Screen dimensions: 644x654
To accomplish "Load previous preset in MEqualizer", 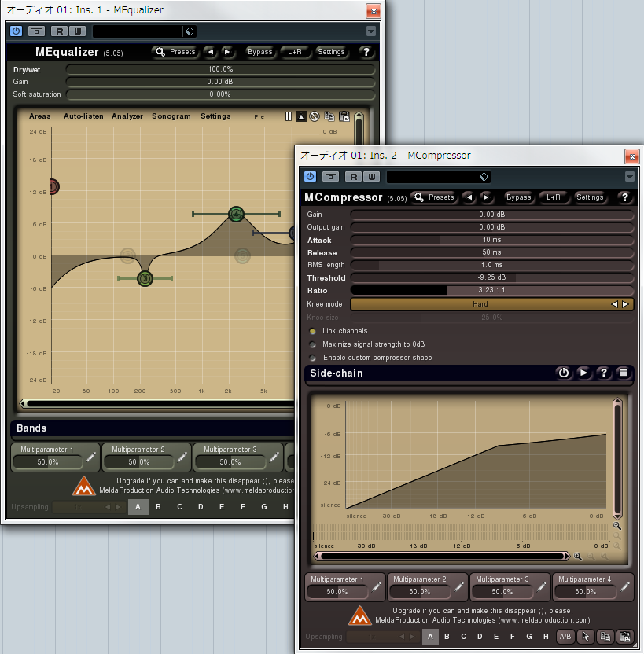I will point(211,52).
